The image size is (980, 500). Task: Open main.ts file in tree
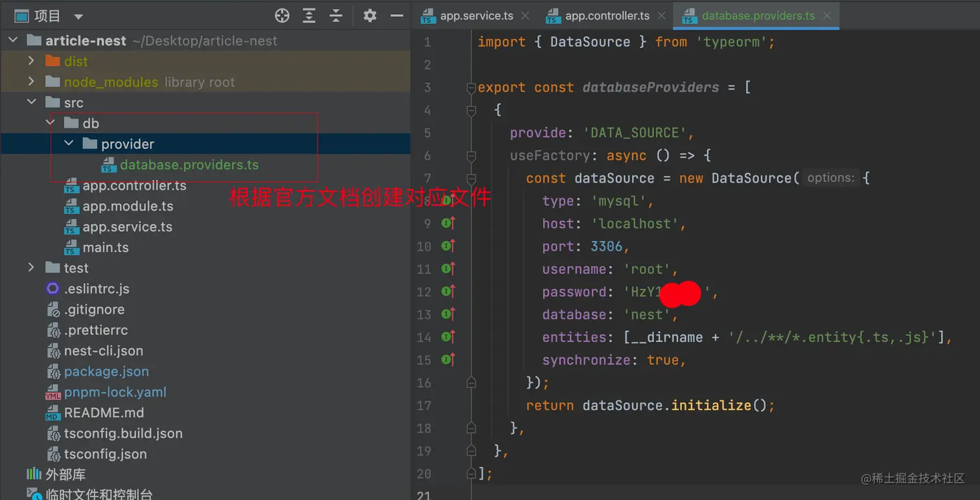(106, 247)
